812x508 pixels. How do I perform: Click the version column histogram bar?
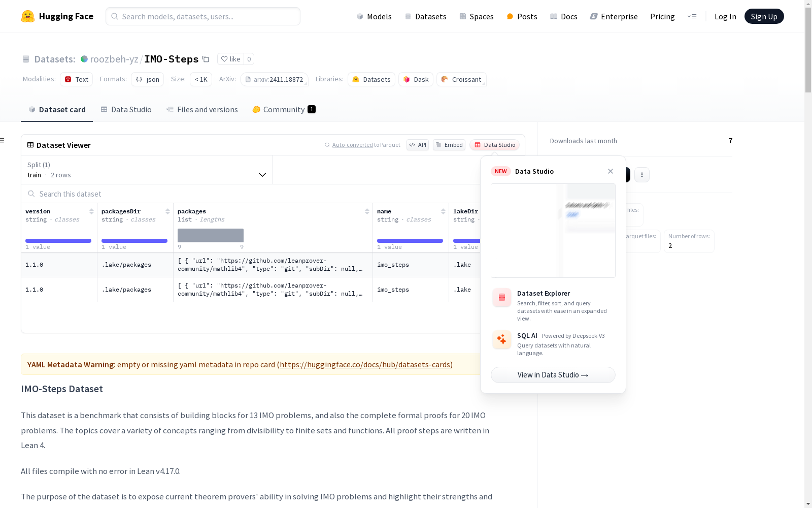point(58,241)
